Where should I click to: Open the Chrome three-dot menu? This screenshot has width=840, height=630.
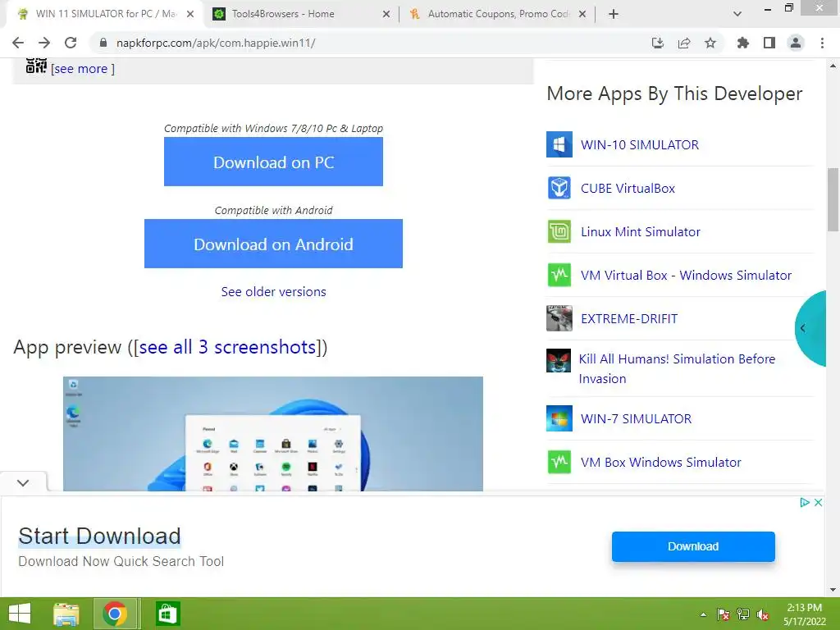coord(822,43)
